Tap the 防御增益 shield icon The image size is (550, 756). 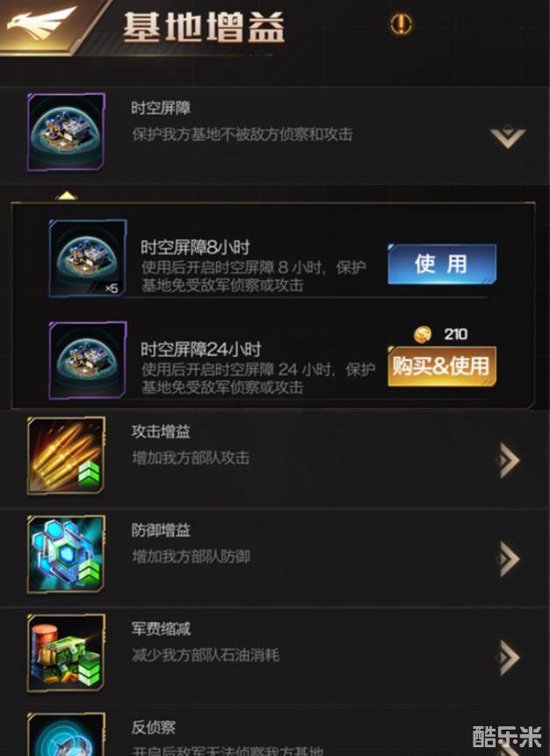[x=66, y=554]
